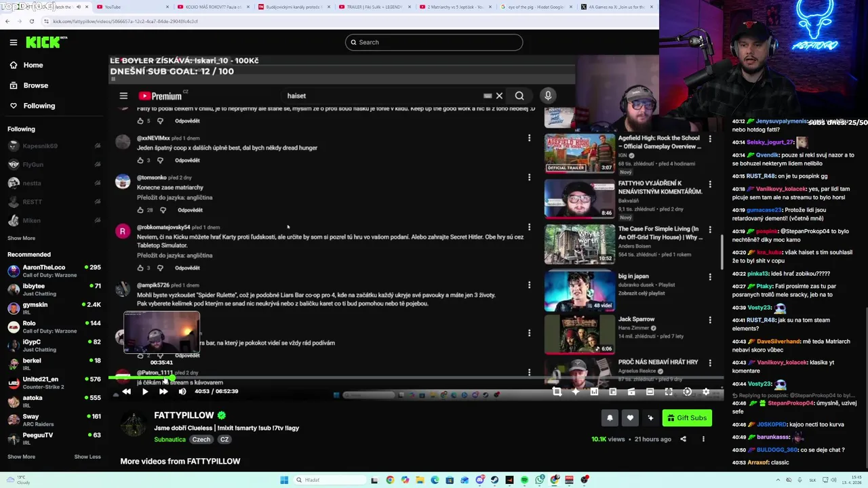
Task: Open playback speed control in Kick player
Action: [x=687, y=392]
